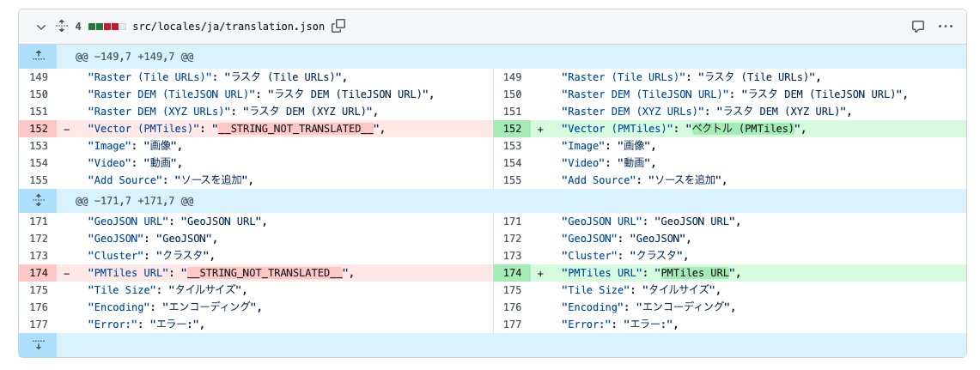This screenshot has width=980, height=370.
Task: Click removed __STRING_NOT_TRANSLATED__ text for PMTiles URL
Action: [265, 273]
